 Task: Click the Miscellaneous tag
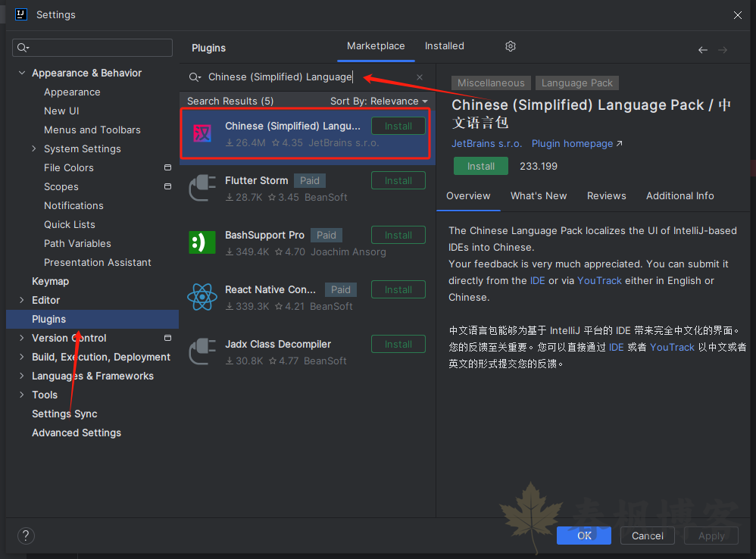click(491, 83)
